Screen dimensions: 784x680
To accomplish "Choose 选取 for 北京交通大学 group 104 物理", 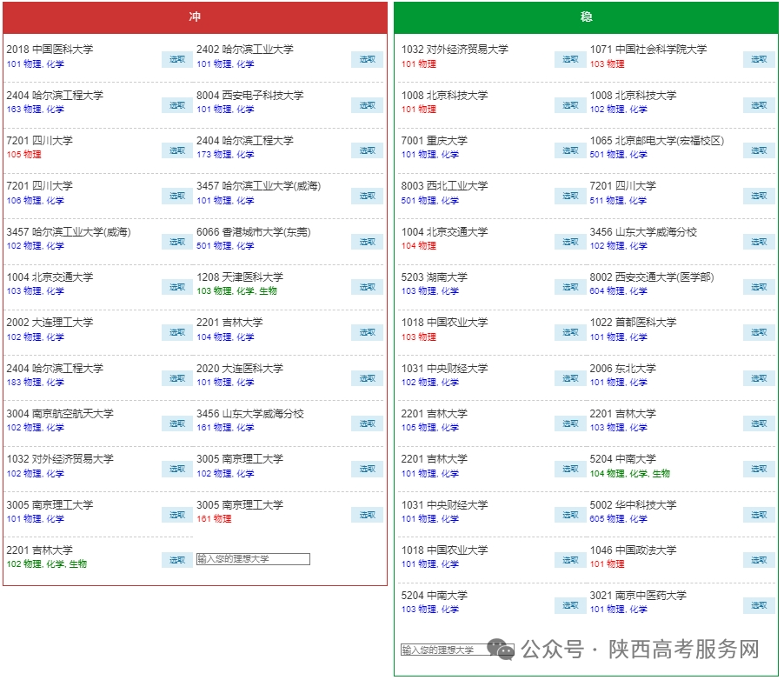I will [x=570, y=243].
